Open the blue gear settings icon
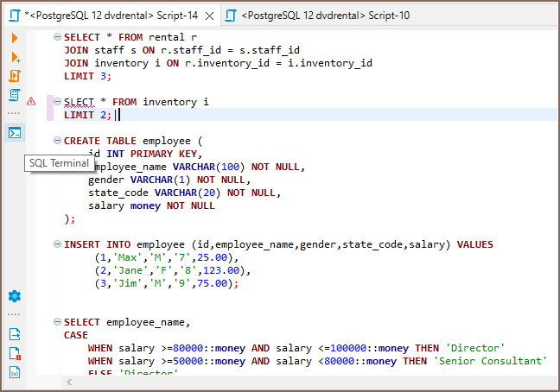The image size is (560, 392). point(15,296)
